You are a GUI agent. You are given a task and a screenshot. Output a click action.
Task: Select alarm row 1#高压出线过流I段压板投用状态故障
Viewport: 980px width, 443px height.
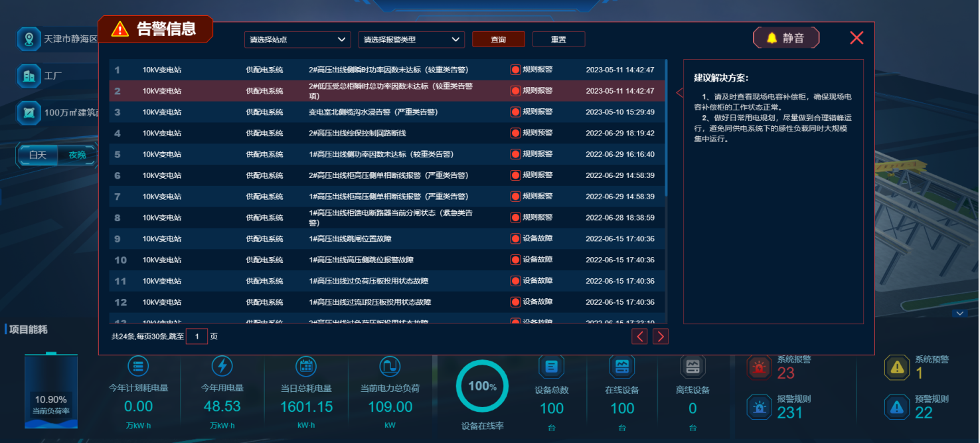pos(386,302)
